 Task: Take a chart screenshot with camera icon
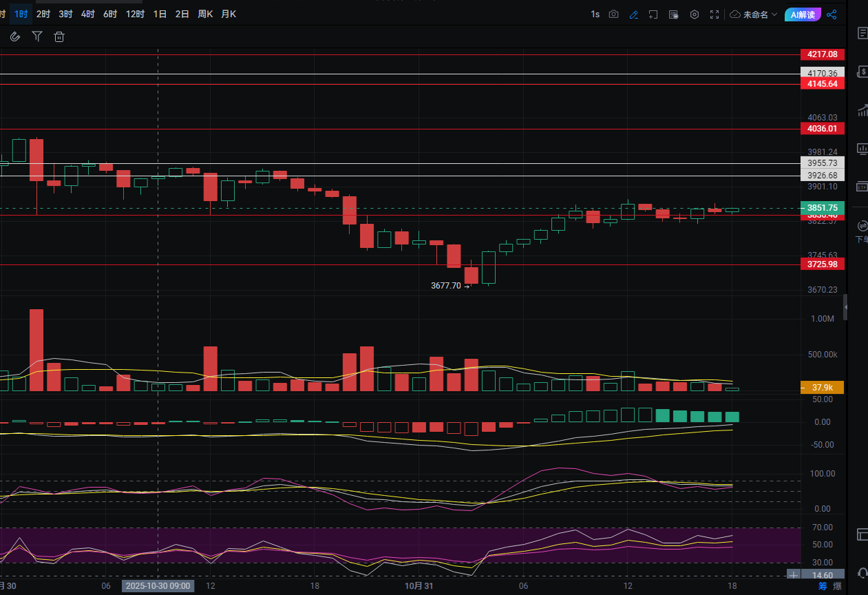pyautogui.click(x=613, y=14)
